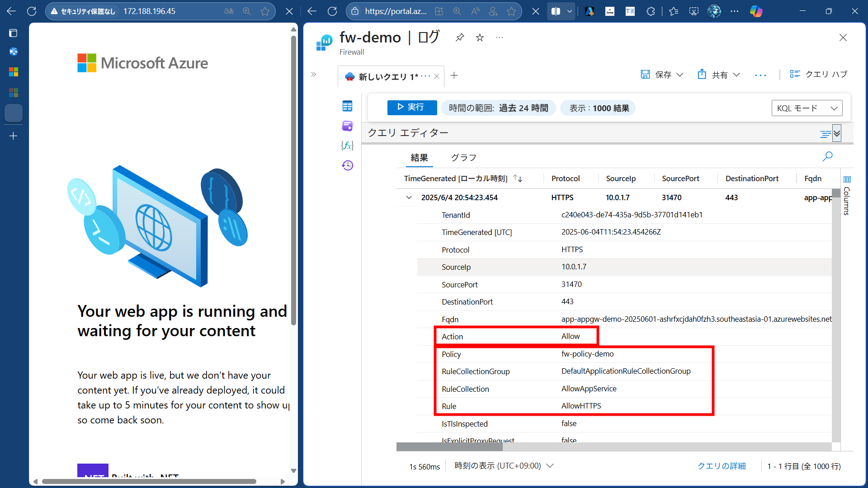This screenshot has width=868, height=488.
Task: Open the KQL モード dropdown
Action: coord(807,108)
